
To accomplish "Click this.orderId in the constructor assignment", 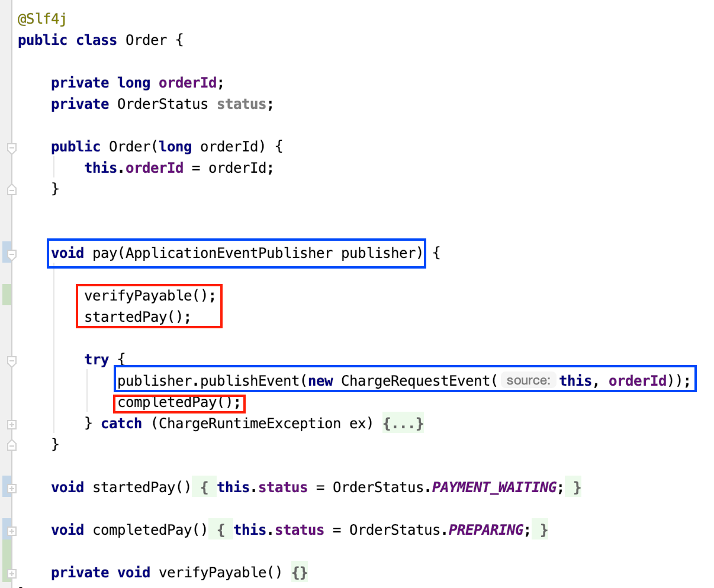I will click(134, 168).
